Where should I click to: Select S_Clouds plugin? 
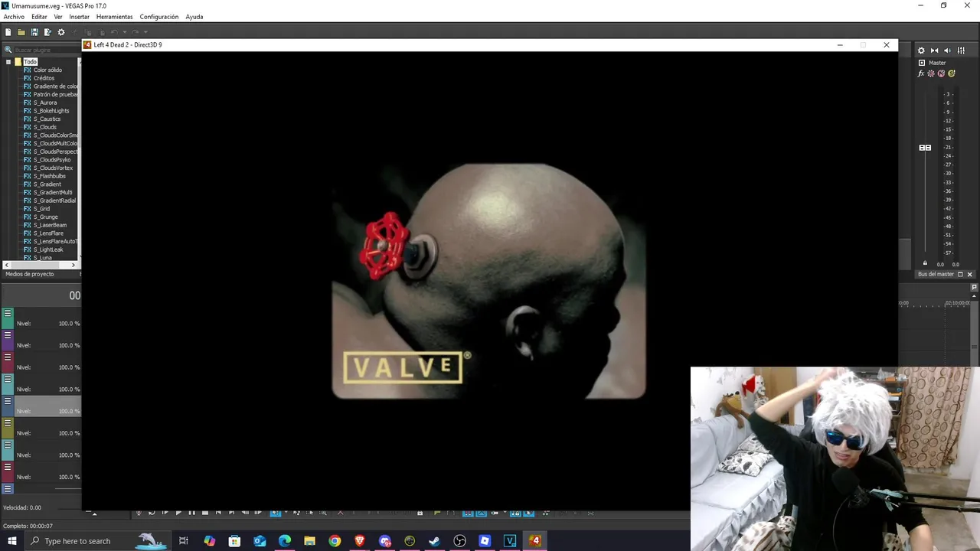point(45,127)
